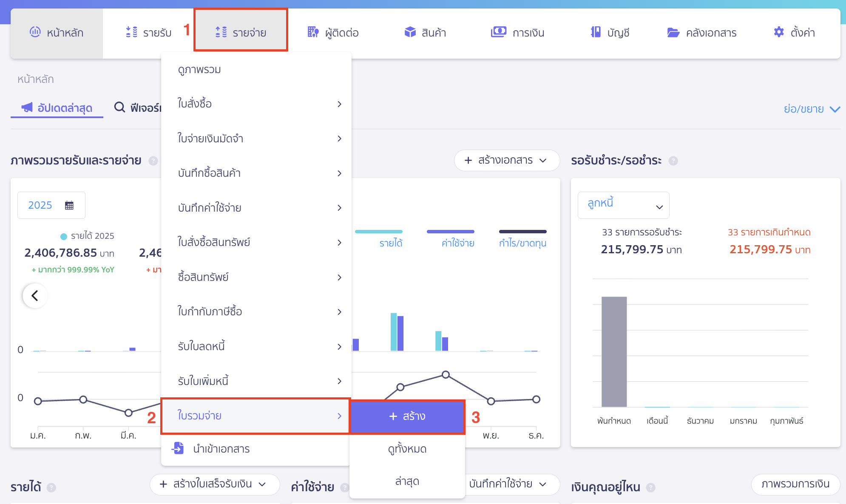Open the document library folder icon

[673, 32]
